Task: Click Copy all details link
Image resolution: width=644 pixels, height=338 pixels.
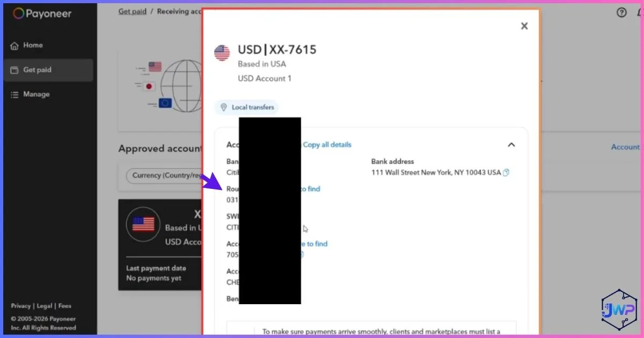Action: click(x=327, y=145)
